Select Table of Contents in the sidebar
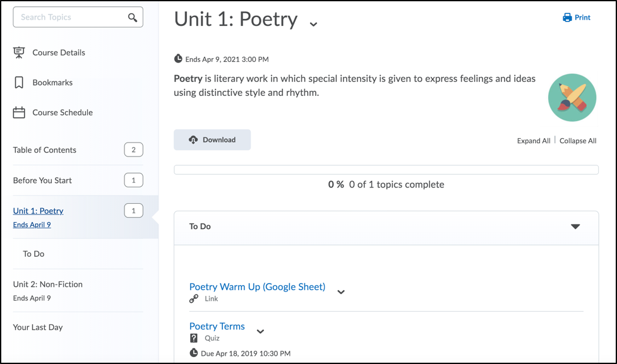This screenshot has height=364, width=617. tap(45, 150)
